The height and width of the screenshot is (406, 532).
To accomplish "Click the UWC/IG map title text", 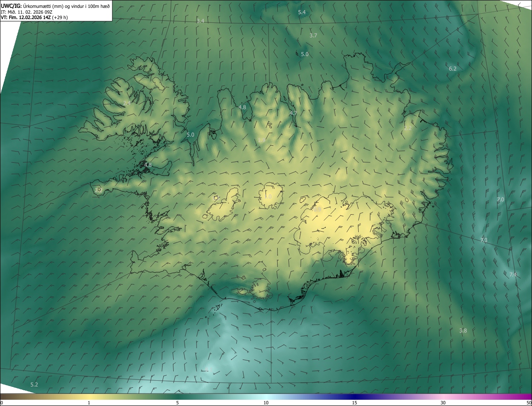I will click(55, 6).
